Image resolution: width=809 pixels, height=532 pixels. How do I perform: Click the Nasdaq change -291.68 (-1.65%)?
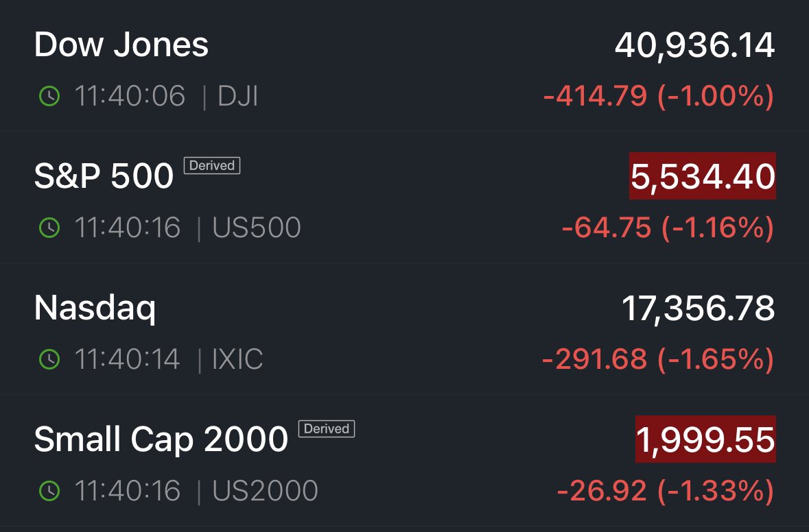(658, 359)
